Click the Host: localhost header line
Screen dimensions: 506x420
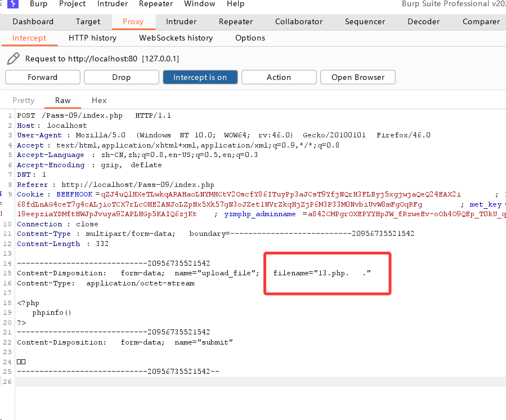52,126
